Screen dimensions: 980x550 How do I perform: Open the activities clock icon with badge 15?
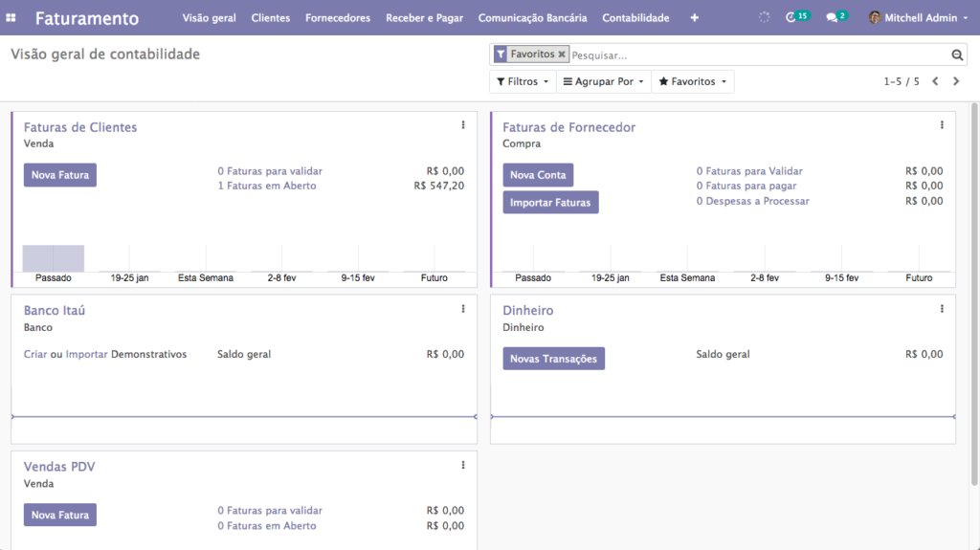point(797,17)
